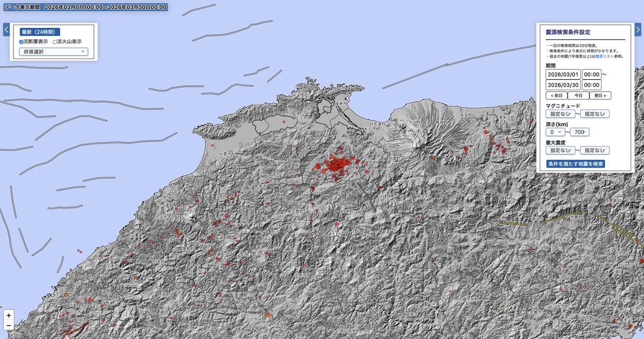Select the 震源検索条件設定 panel heading
The width and height of the screenshot is (644, 339).
568,32
